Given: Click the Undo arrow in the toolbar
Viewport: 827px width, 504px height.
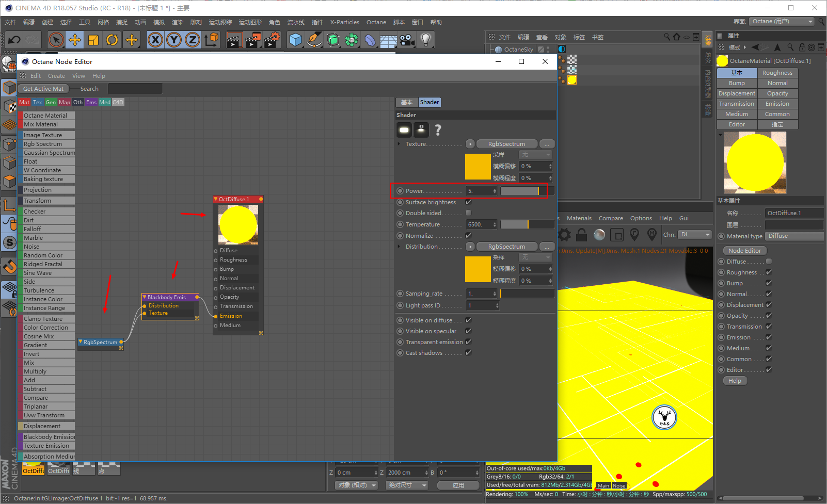Looking at the screenshot, I should point(14,40).
